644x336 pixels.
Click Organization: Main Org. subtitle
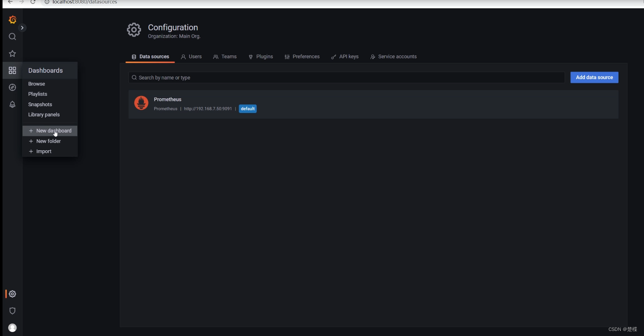point(174,36)
